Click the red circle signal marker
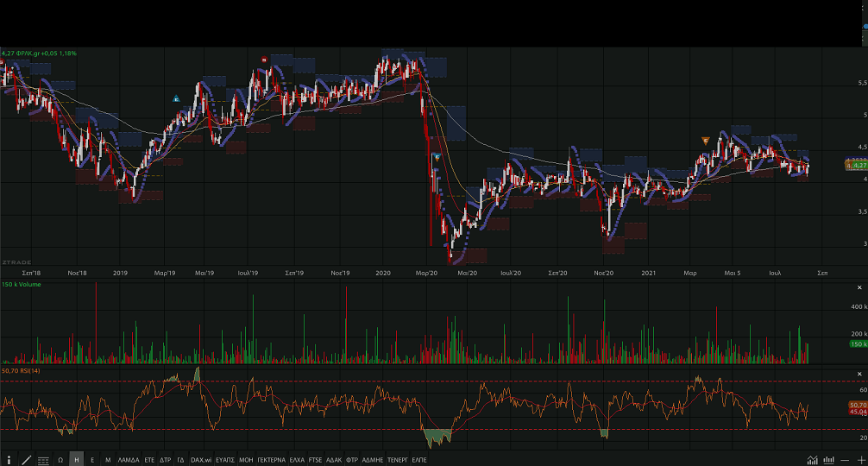Screen dimensions: 868x466 pyautogui.click(x=265, y=60)
